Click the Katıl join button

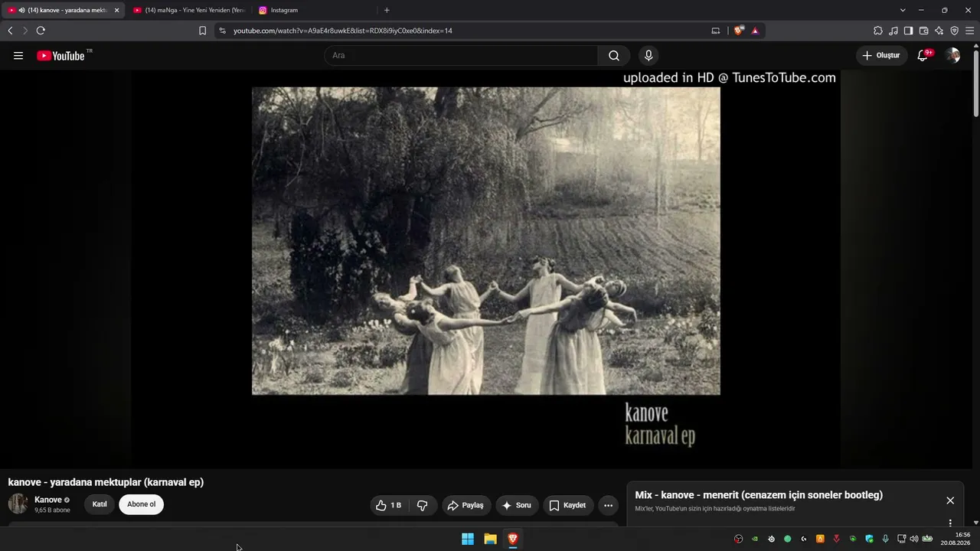100,505
